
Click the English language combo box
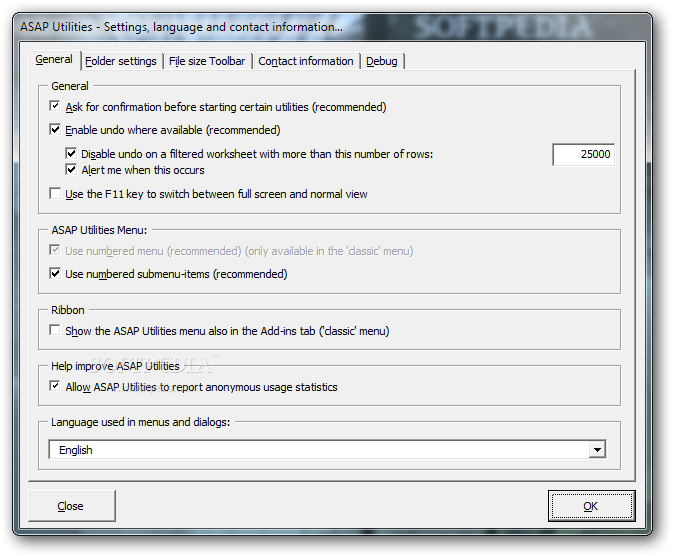point(327,450)
